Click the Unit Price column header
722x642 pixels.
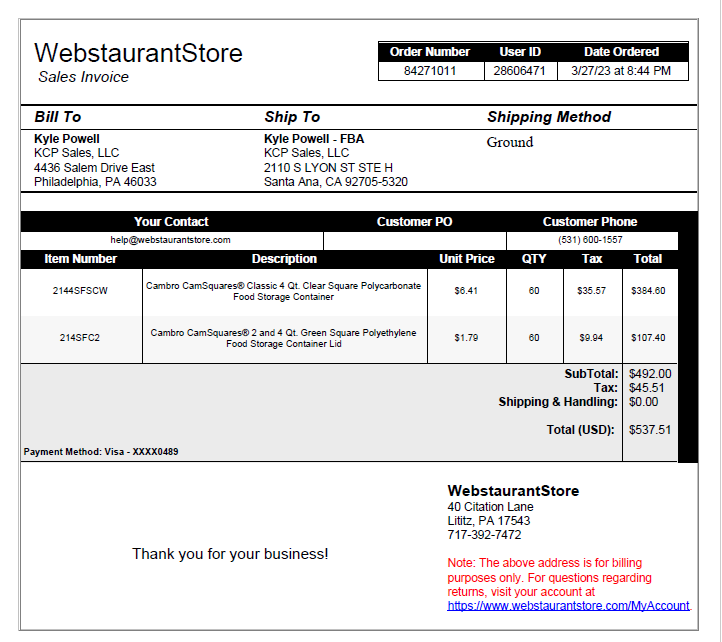(467, 259)
